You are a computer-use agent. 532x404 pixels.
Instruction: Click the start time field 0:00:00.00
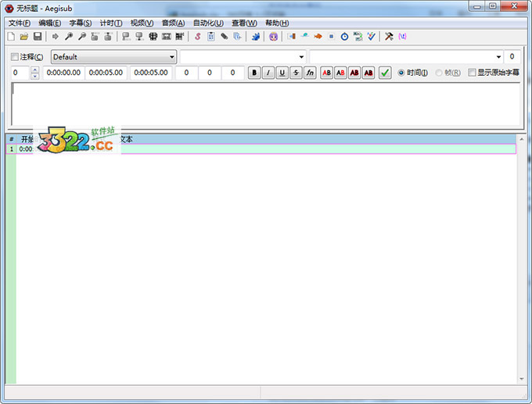tap(63, 73)
